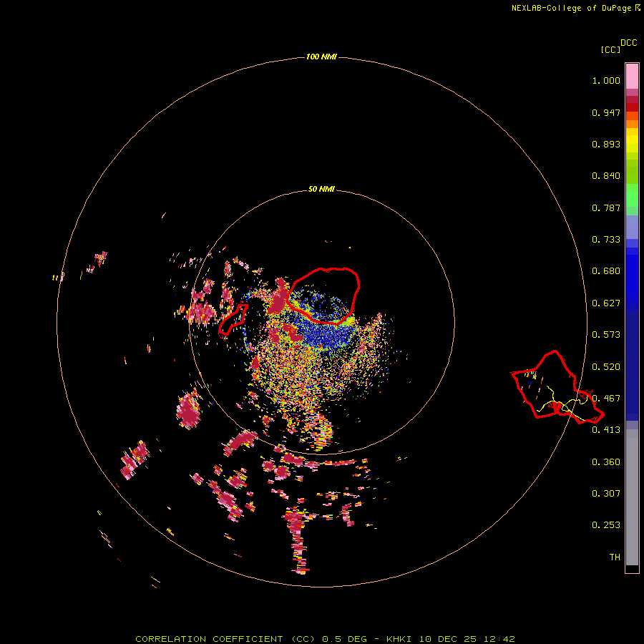
Task: Pick the lavender band on the color bar
Action: [632, 227]
